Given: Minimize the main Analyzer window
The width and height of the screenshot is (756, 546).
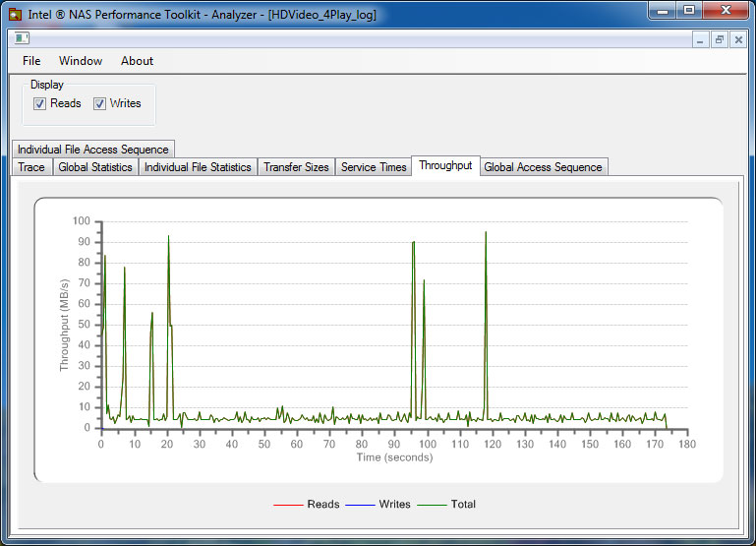Looking at the screenshot, I should click(663, 11).
